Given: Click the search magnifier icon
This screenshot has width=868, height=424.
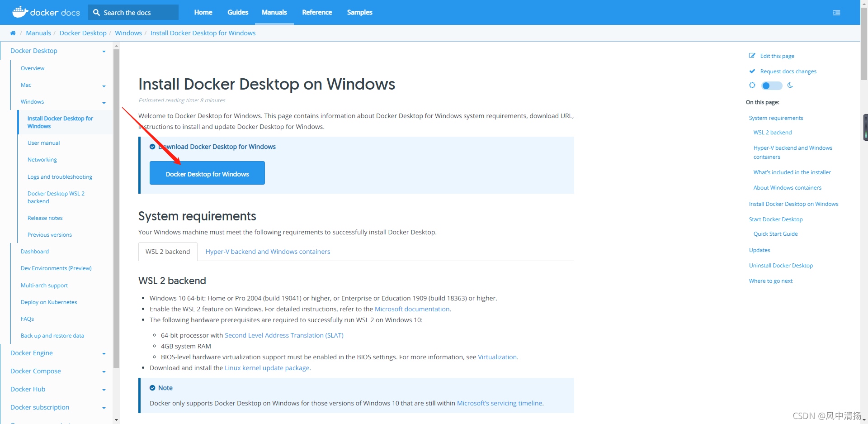Looking at the screenshot, I should tap(96, 13).
